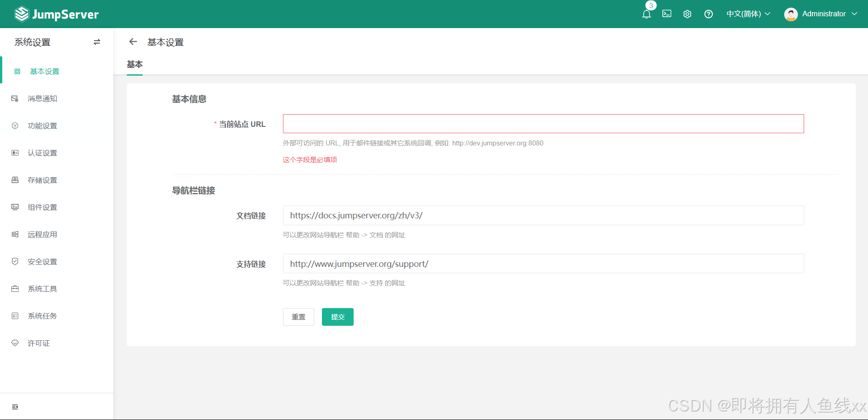Open the notifications bell
This screenshot has height=420, width=868.
(646, 14)
